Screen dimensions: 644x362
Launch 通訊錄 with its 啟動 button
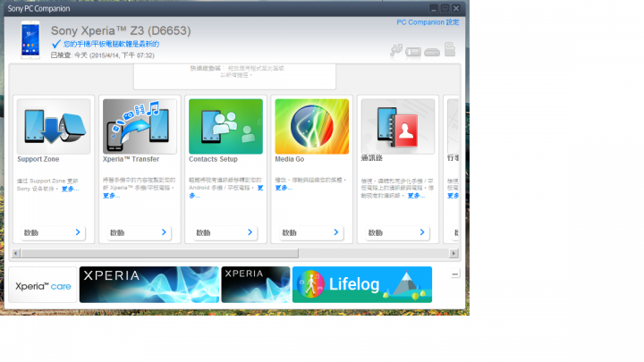tap(397, 232)
